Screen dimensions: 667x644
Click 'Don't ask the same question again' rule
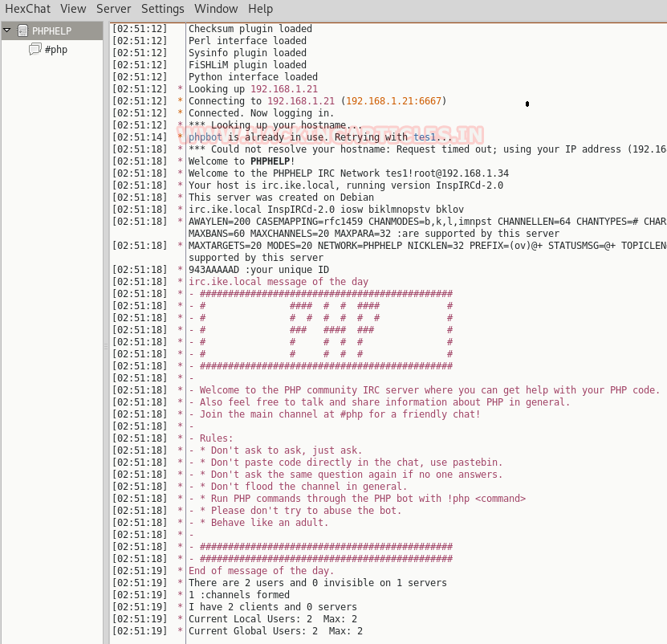(x=356, y=475)
